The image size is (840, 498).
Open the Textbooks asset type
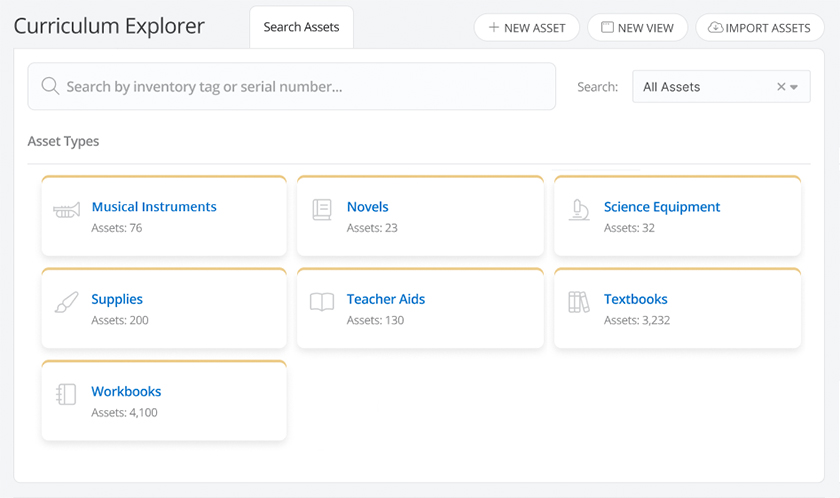pyautogui.click(x=635, y=299)
